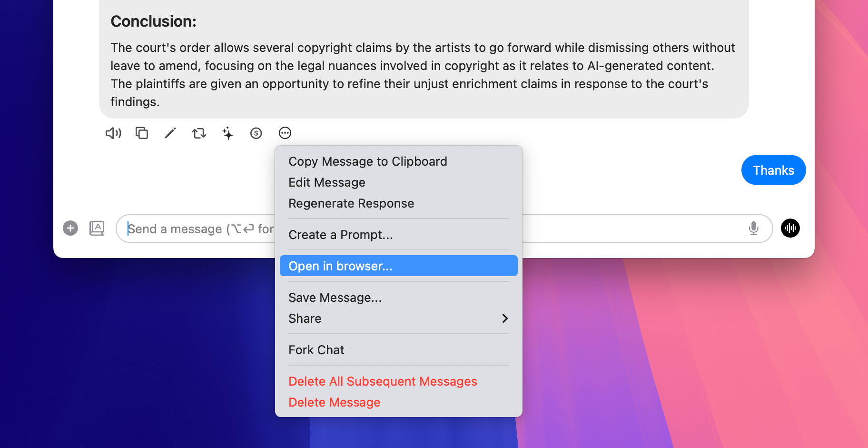
Task: Click the blue Thanks message bubble
Action: coord(773,170)
